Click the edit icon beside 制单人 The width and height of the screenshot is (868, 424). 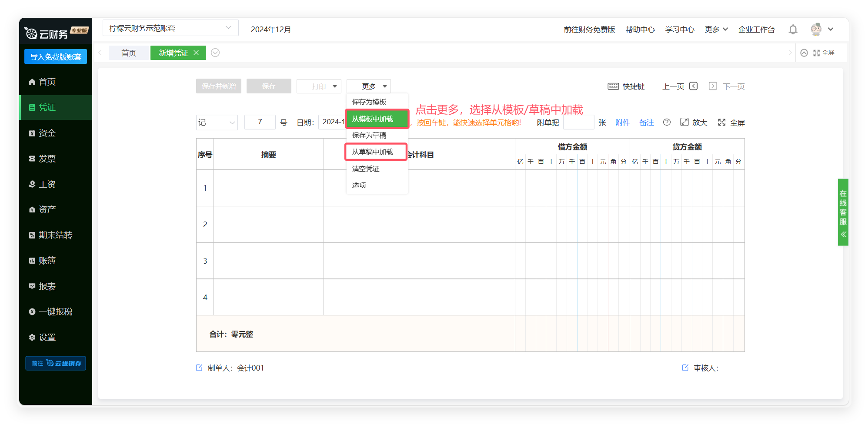[x=199, y=368]
